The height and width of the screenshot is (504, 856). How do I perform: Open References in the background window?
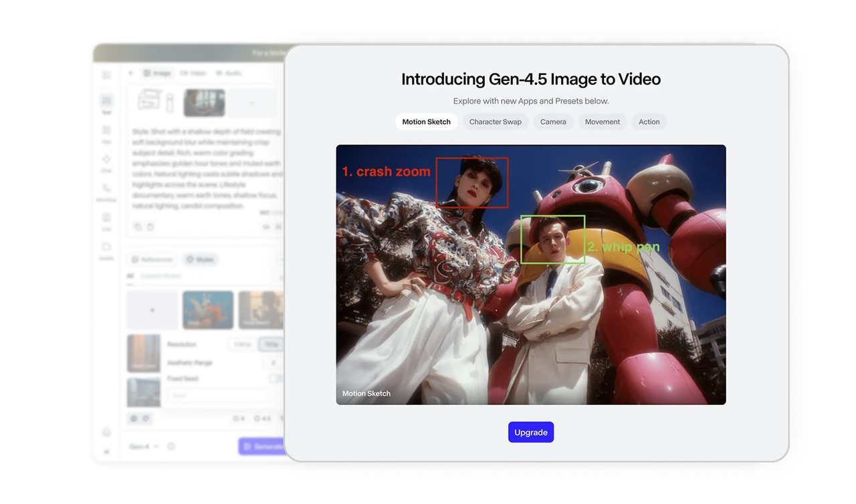pos(152,259)
